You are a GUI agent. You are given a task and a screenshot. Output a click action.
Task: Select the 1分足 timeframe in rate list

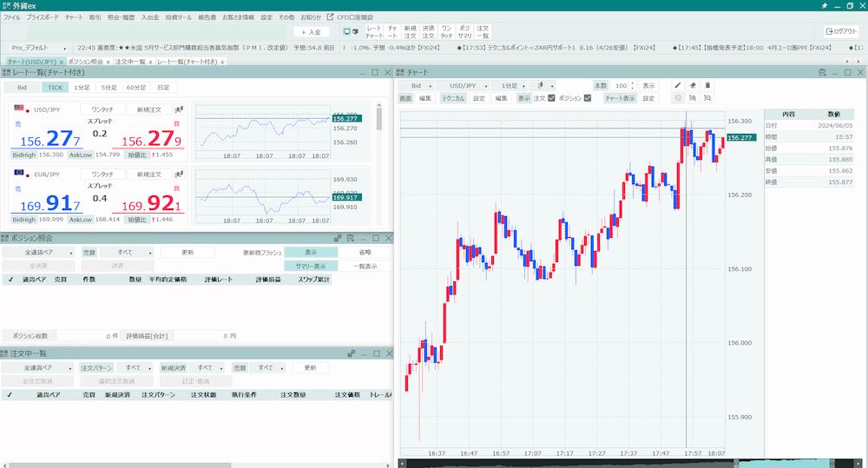click(x=82, y=88)
